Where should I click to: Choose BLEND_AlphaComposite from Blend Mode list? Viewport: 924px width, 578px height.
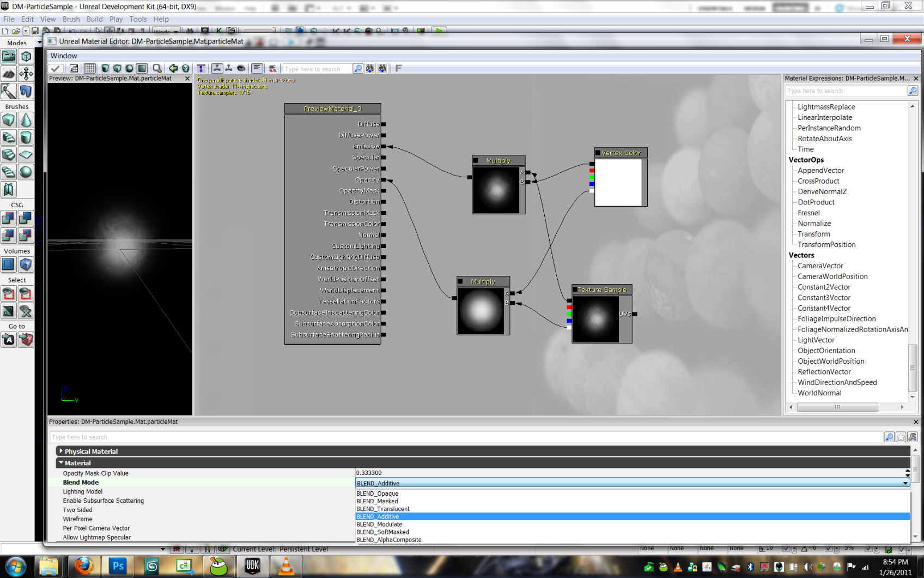pos(633,539)
